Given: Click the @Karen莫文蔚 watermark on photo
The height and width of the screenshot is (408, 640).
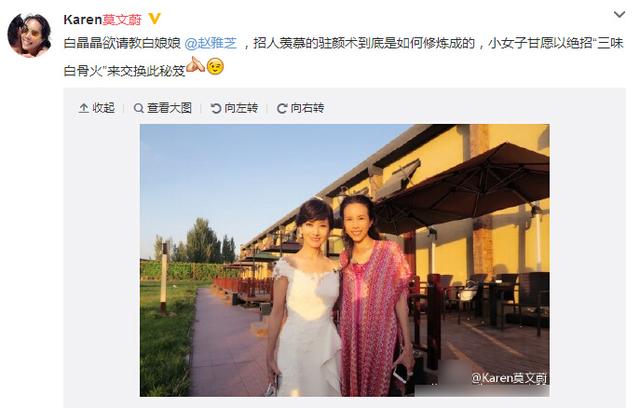Looking at the screenshot, I should pyautogui.click(x=509, y=378).
